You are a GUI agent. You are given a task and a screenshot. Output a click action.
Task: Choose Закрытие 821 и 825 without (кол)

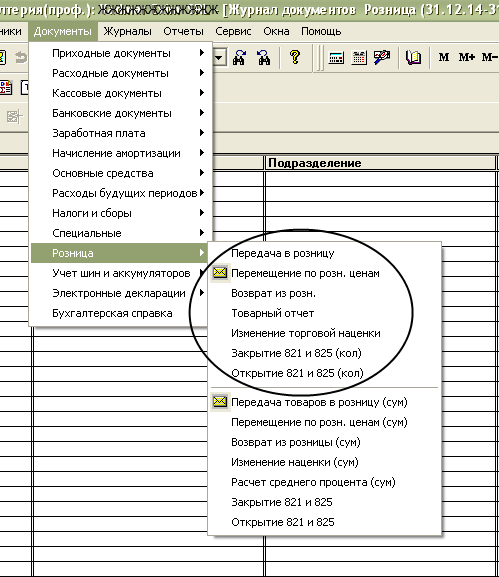325,502
